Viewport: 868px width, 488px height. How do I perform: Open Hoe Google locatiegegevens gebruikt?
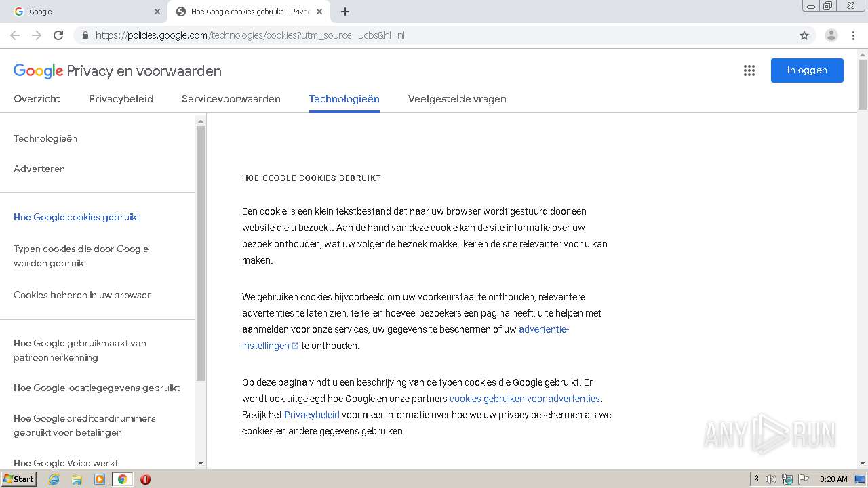click(x=97, y=388)
